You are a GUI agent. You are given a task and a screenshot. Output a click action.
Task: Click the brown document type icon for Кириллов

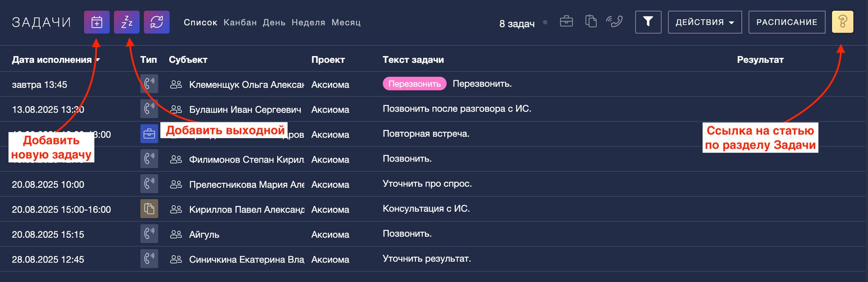[x=149, y=209]
